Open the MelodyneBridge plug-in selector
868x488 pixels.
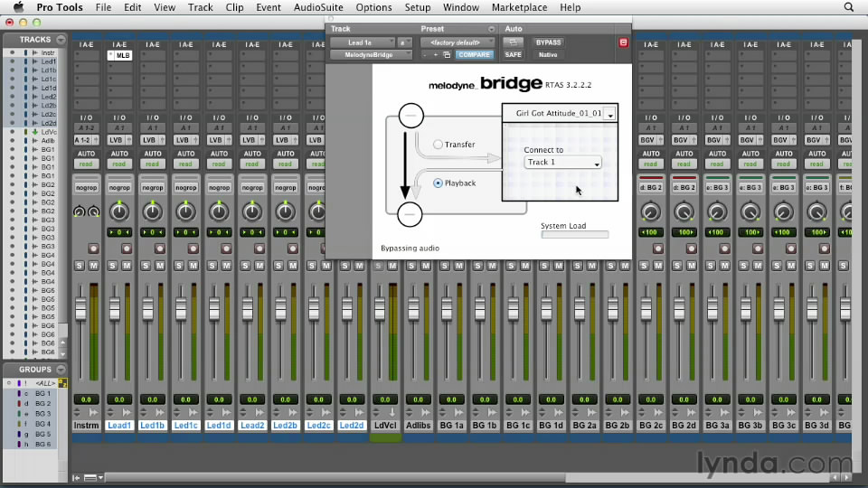[371, 55]
